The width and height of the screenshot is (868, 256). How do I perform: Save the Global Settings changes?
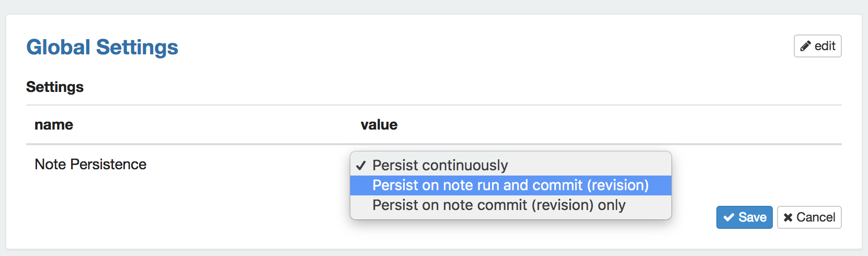(744, 217)
